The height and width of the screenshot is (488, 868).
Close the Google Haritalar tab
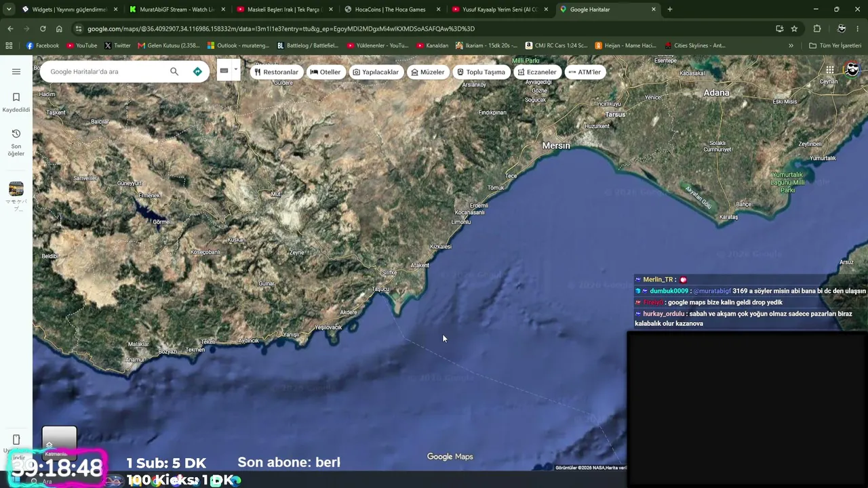[x=654, y=9]
